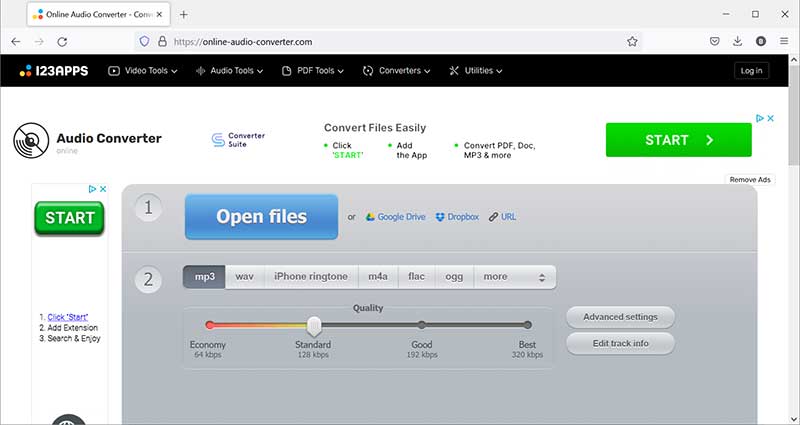The width and height of the screenshot is (800, 425).
Task: Click the Audio Converter disc logo
Action: [31, 140]
